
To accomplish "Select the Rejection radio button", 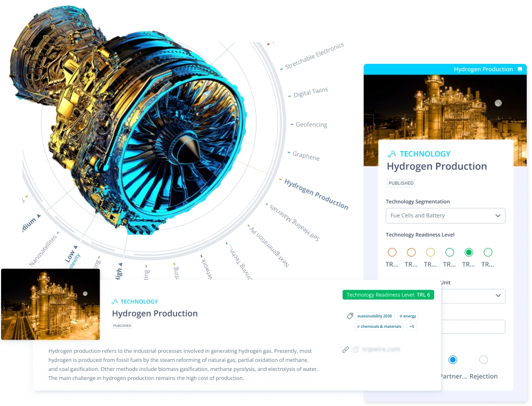I will click(484, 360).
